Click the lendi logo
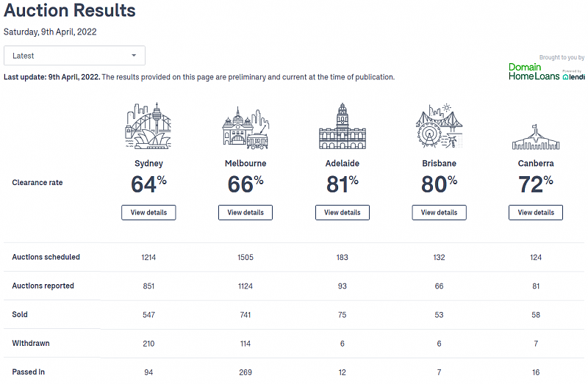The height and width of the screenshot is (384, 588). click(x=574, y=76)
